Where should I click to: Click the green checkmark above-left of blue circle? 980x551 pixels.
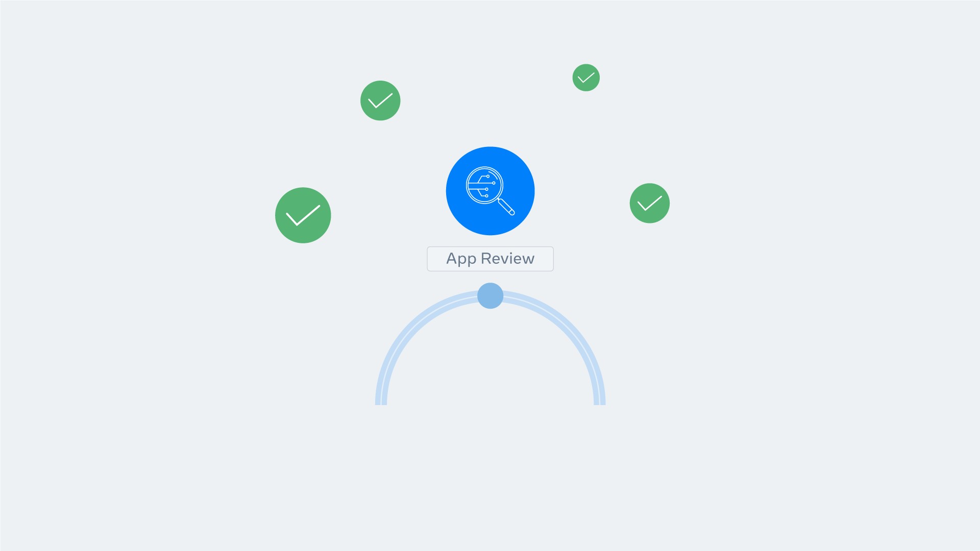click(x=380, y=101)
